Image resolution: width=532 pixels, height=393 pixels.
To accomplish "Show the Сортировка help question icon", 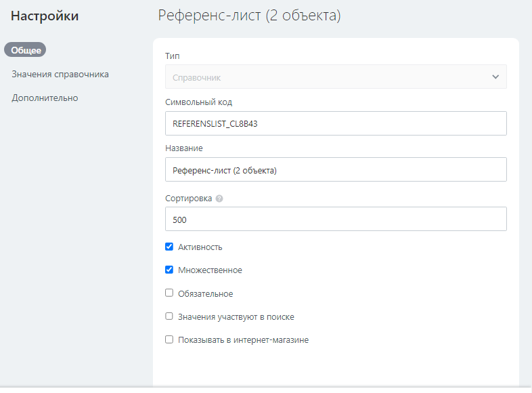I will (219, 199).
